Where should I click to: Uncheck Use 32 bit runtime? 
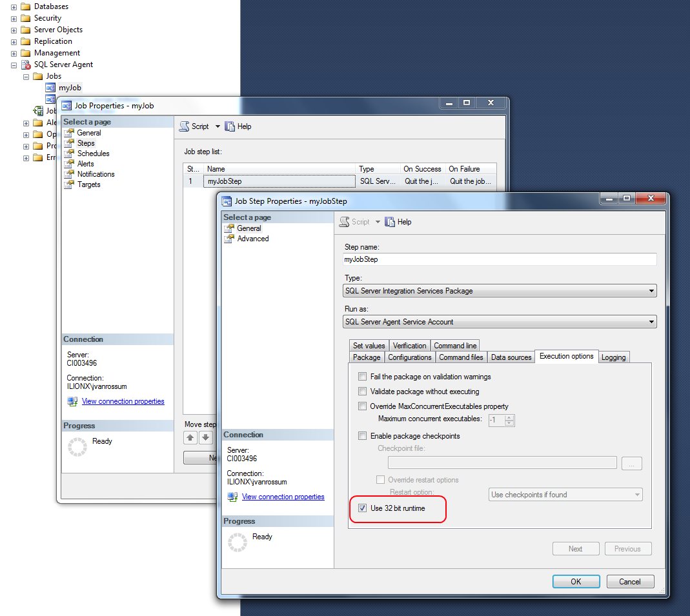[363, 508]
